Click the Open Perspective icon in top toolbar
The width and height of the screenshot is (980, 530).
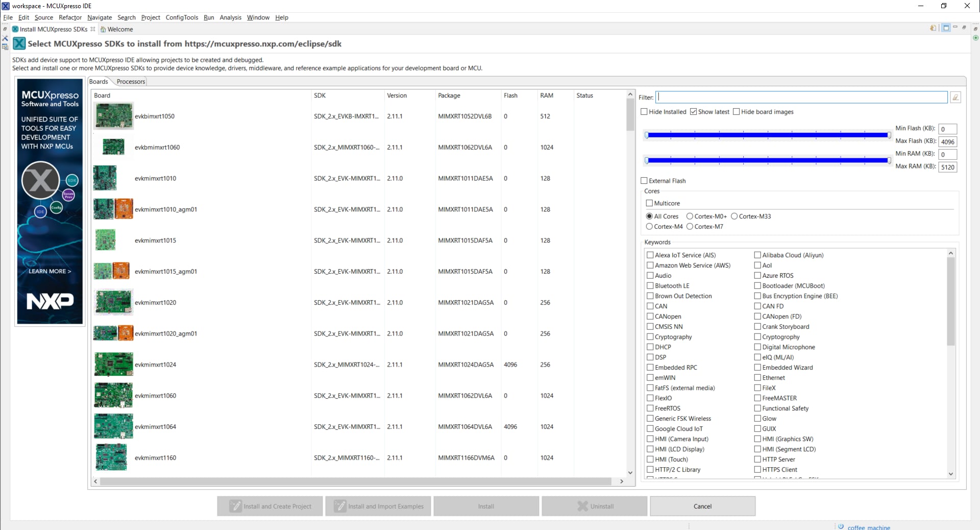coord(933,28)
